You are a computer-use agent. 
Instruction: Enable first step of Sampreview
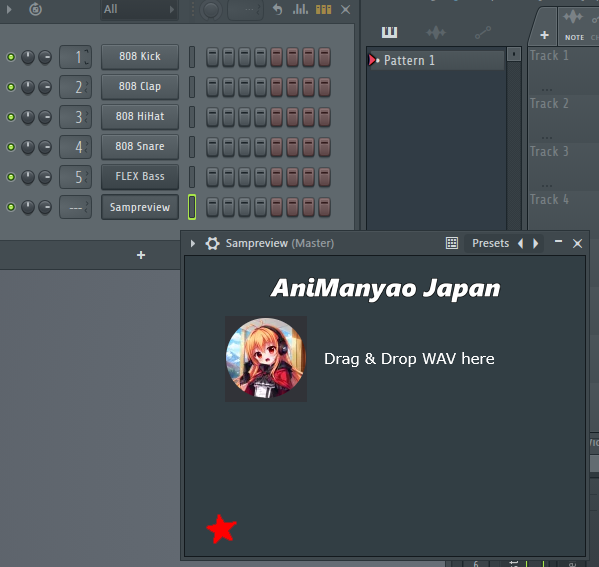pyautogui.click(x=212, y=207)
